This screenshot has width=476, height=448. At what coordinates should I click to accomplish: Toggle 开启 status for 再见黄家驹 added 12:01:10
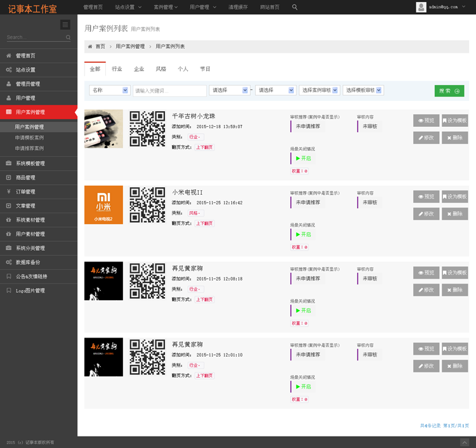[x=303, y=386]
